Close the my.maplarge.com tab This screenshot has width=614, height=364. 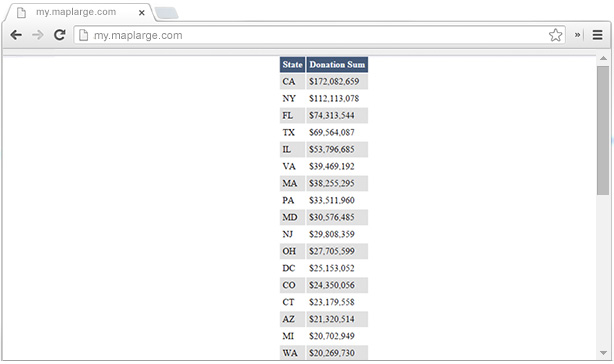142,13
